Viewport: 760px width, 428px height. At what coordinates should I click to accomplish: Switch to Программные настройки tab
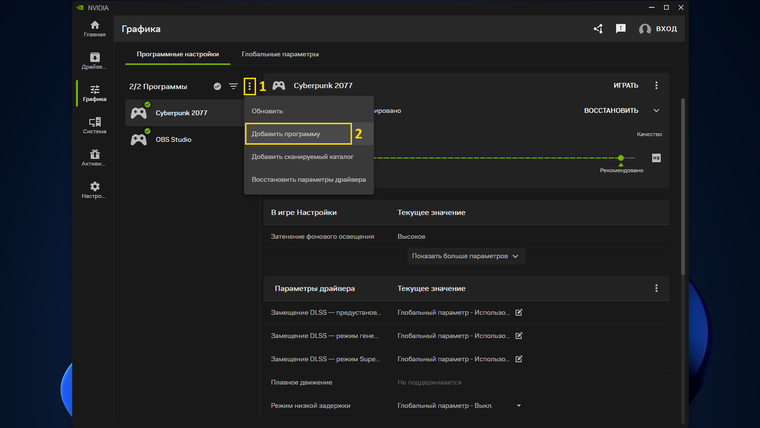point(177,54)
